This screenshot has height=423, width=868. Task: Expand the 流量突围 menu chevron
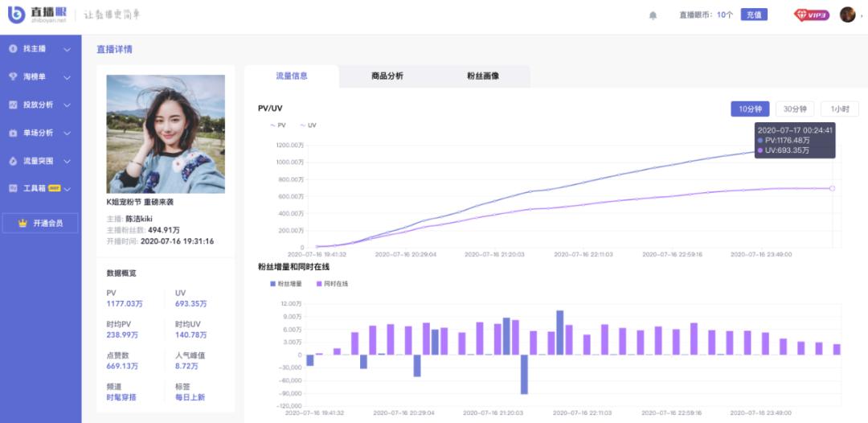point(67,162)
